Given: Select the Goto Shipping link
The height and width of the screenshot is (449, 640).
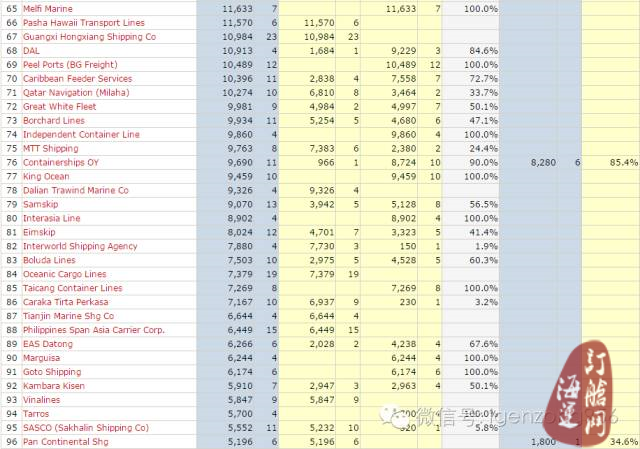Looking at the screenshot, I should 52,372.
